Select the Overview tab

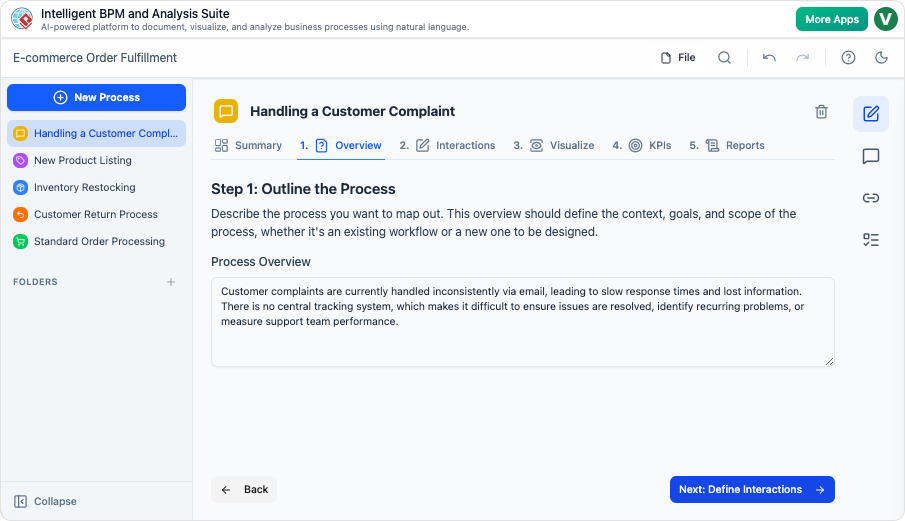click(341, 145)
